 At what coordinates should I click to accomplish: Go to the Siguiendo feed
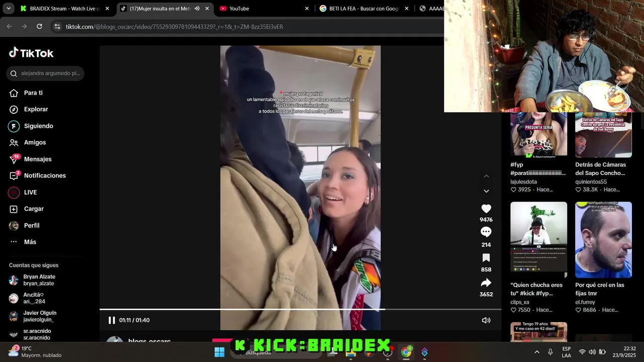click(x=38, y=126)
